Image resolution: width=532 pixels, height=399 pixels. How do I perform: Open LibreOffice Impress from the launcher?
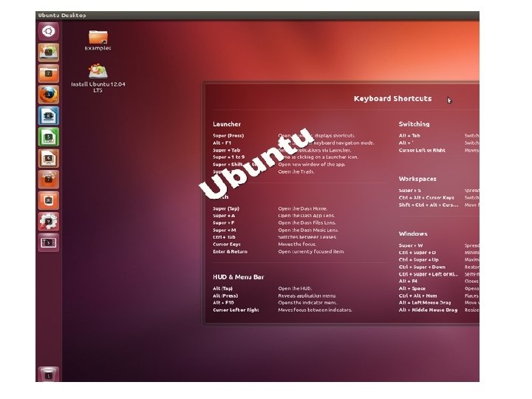(49, 158)
